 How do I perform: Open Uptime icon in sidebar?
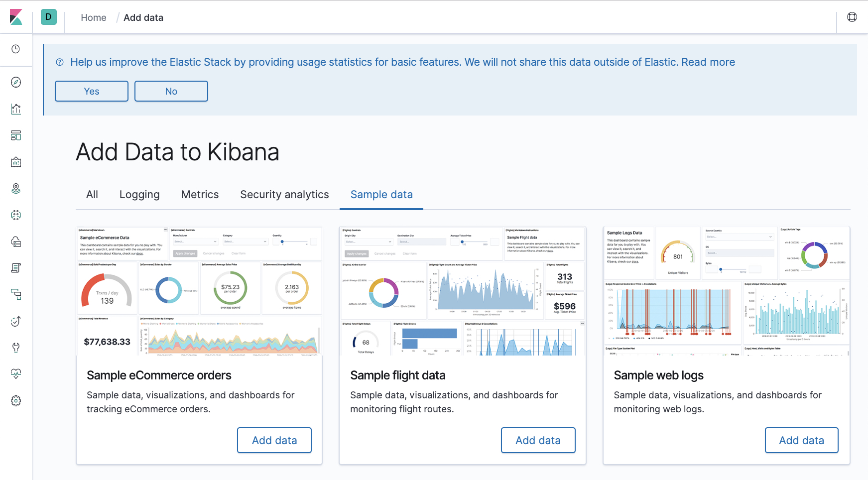coord(16,321)
